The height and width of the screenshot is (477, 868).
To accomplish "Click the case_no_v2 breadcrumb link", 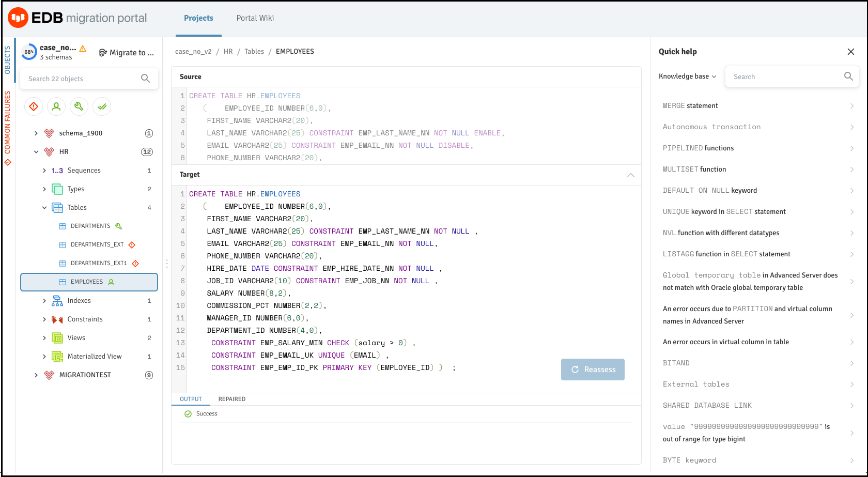I will click(x=193, y=52).
